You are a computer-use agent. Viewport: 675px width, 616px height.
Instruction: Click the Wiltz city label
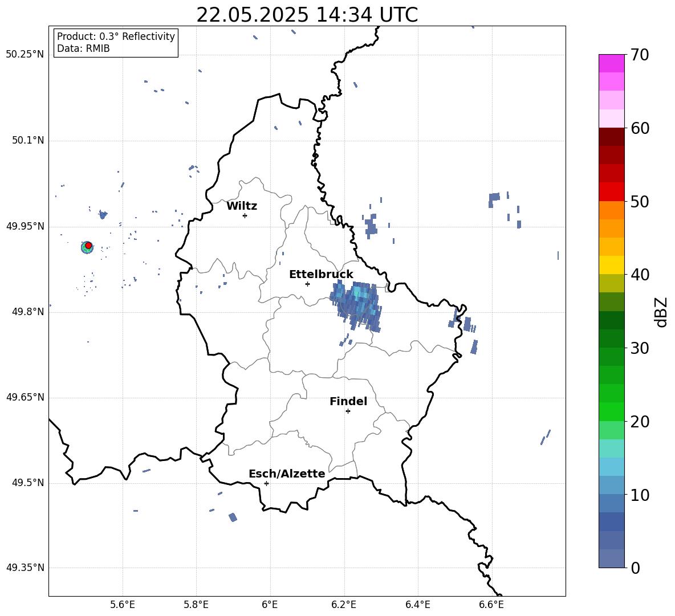(x=242, y=206)
